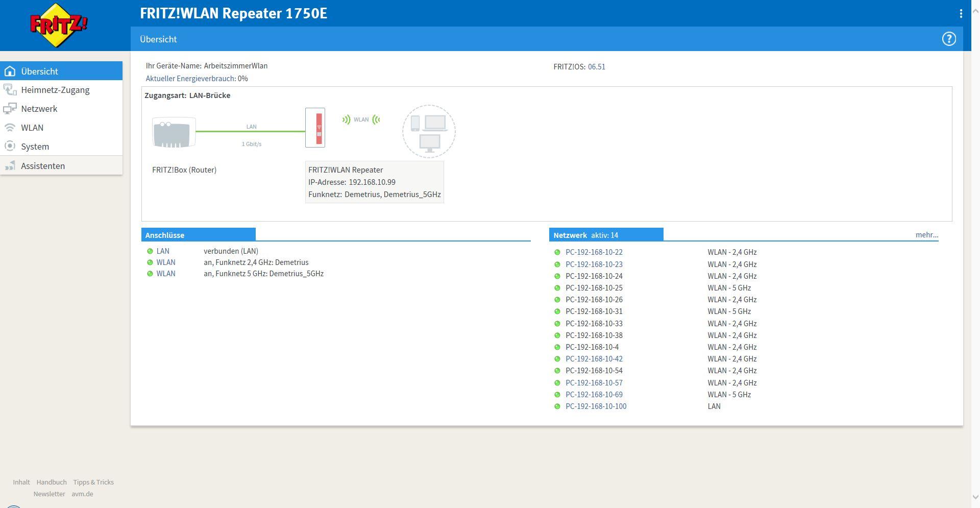Click the Übersicht home icon in sidebar

(10, 71)
